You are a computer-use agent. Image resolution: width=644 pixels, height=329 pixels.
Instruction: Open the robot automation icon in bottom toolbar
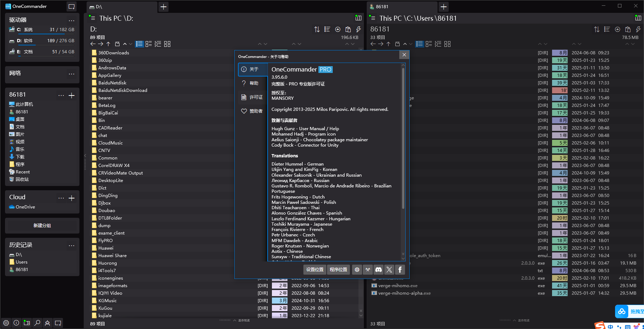click(x=48, y=323)
